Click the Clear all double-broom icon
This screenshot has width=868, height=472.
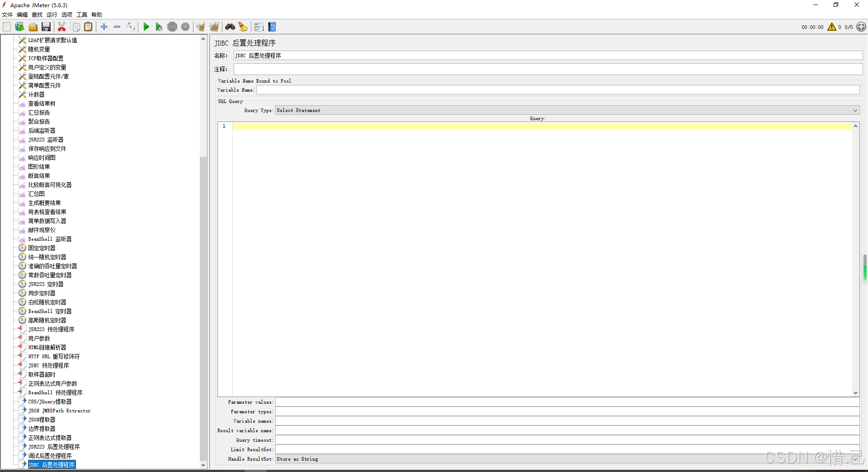click(x=214, y=27)
